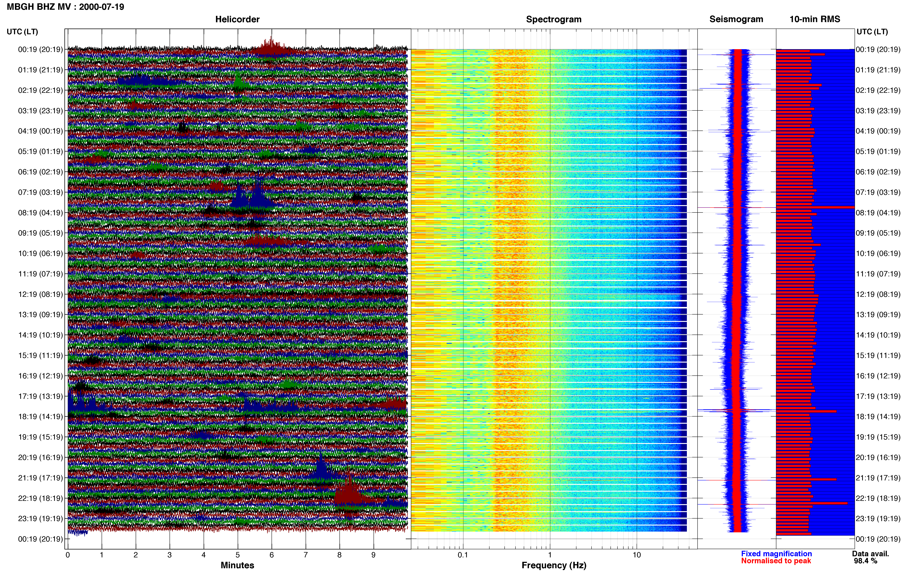
Task: Click the left-axis '17:19 (13:19)' time label
Action: click(40, 396)
